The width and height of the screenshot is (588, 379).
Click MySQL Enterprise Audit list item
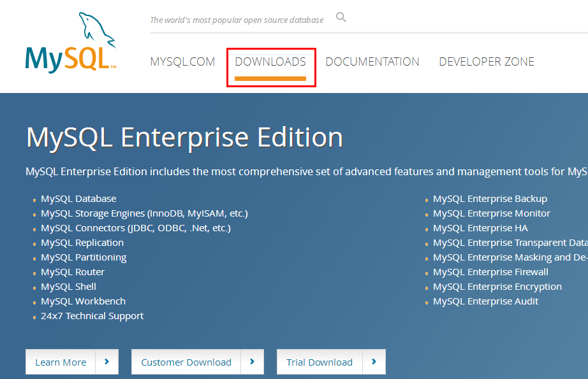pyautogui.click(x=485, y=301)
